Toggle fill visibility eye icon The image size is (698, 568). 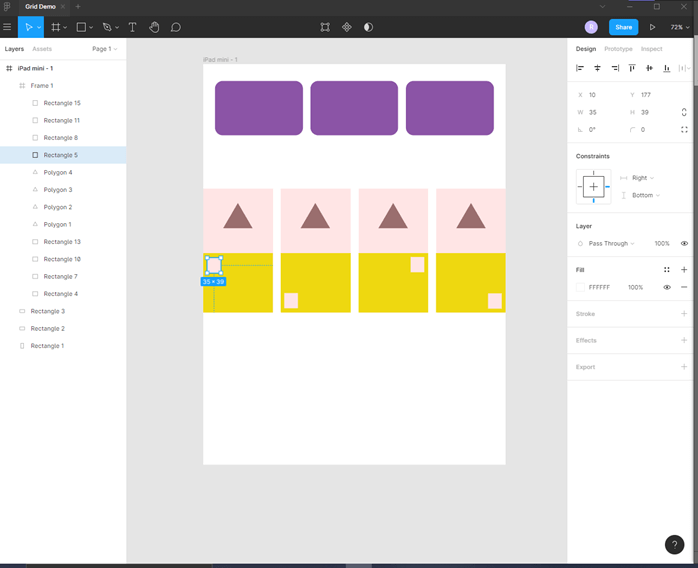coord(667,287)
